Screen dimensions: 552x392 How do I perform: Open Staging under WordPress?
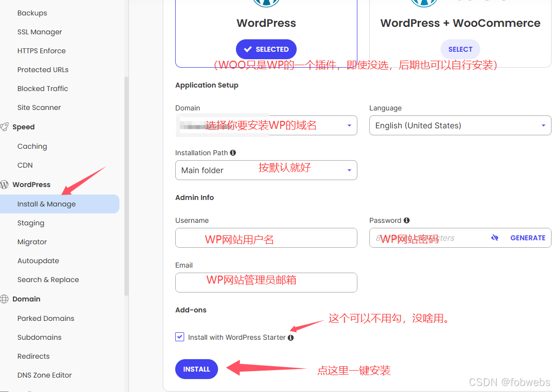(31, 223)
